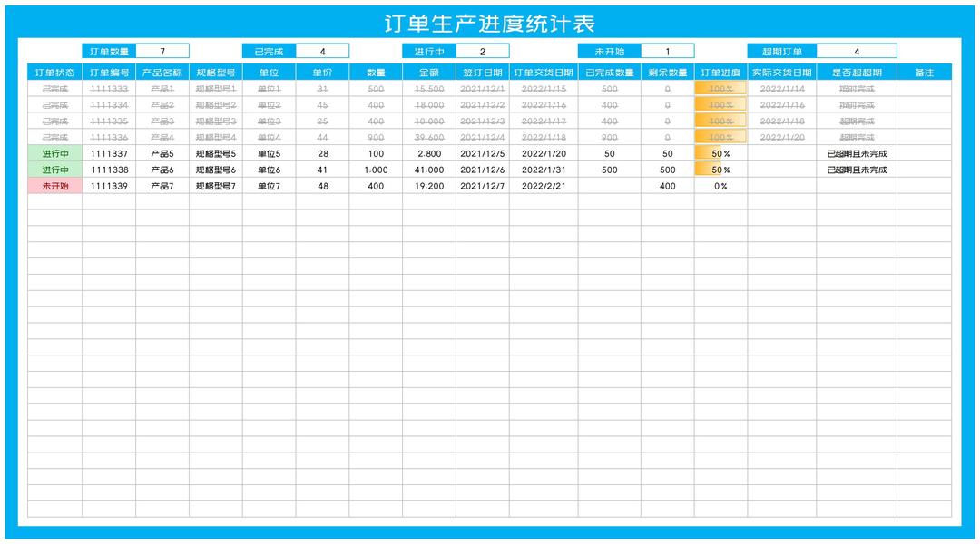Select order number cell 1111337
Viewport: 980px width, 544px height.
110,153
